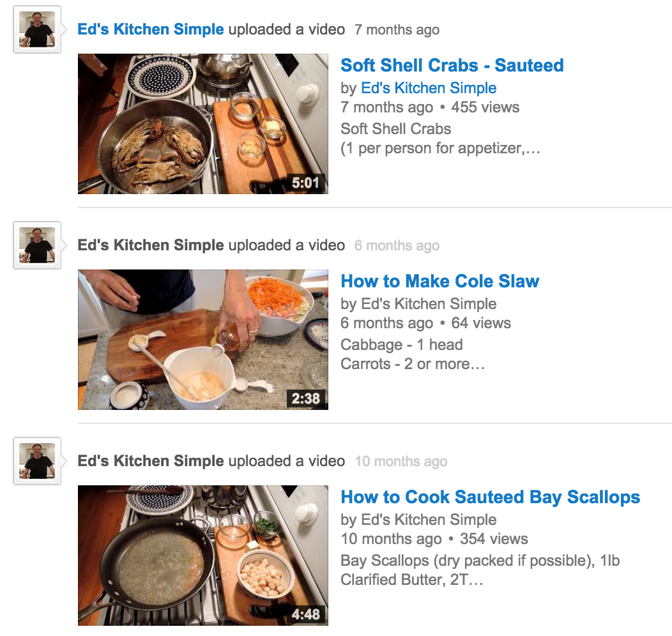Open the Cole Slaw video thumbnail

tap(202, 340)
